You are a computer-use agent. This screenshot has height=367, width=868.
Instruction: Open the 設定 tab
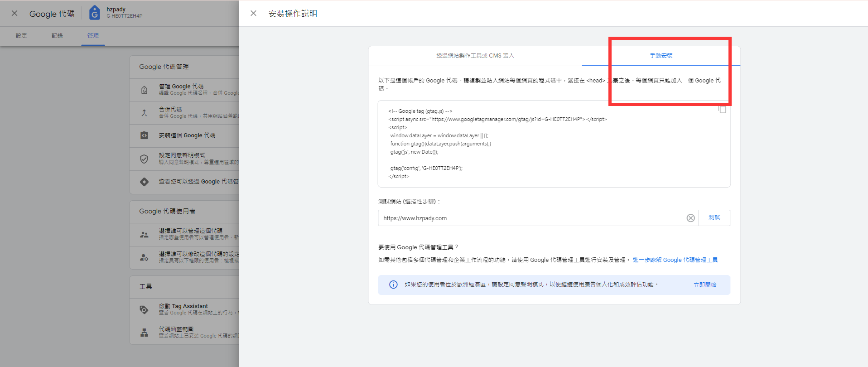[x=21, y=36]
